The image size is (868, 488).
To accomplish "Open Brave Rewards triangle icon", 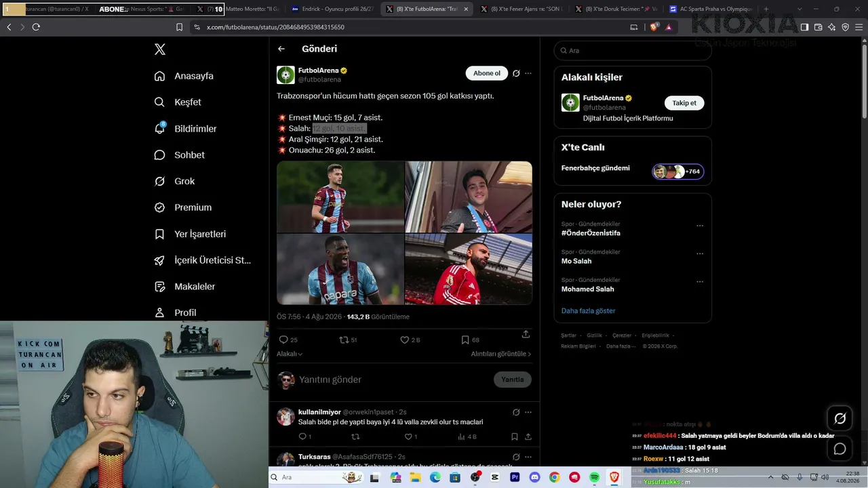I will (x=669, y=27).
